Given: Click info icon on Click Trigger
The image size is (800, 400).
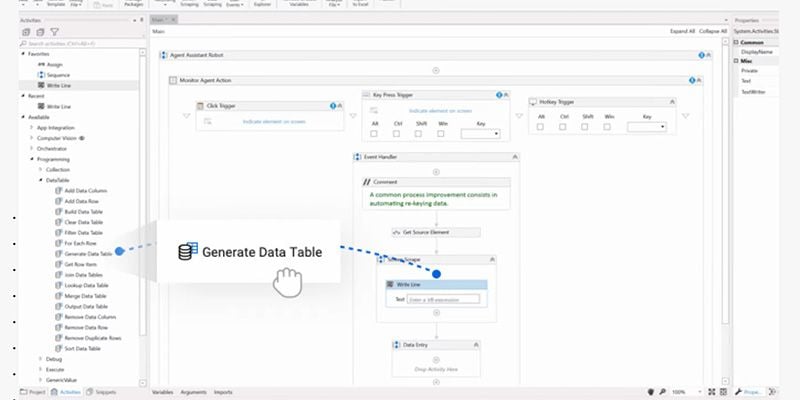Looking at the screenshot, I should [x=333, y=106].
